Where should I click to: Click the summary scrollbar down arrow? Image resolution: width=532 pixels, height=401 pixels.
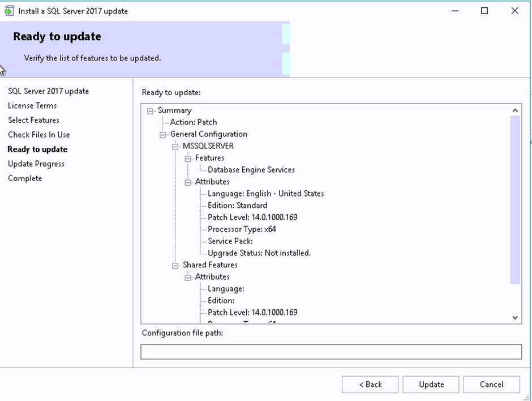(515, 318)
